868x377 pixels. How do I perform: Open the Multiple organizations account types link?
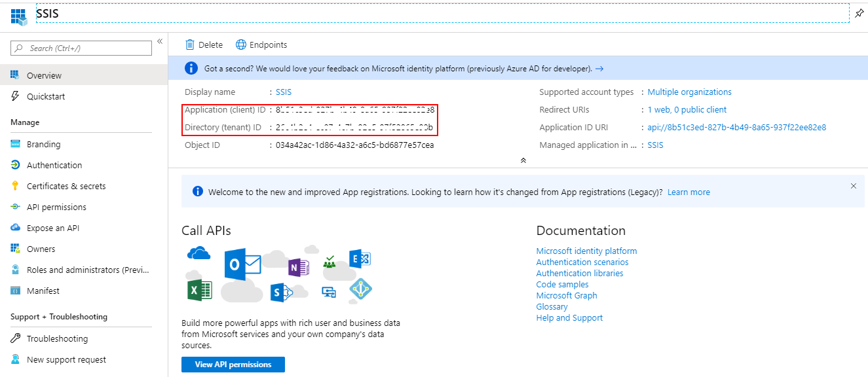pyautogui.click(x=690, y=92)
